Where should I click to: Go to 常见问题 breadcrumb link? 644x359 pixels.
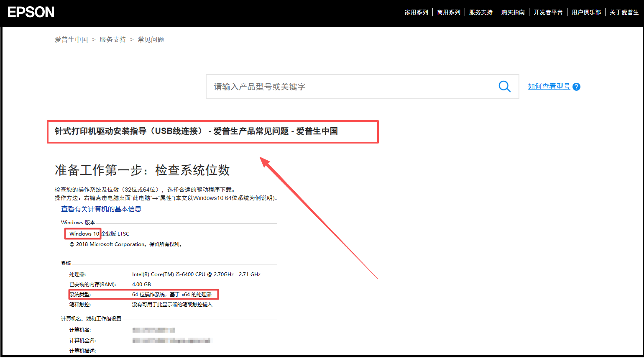151,39
